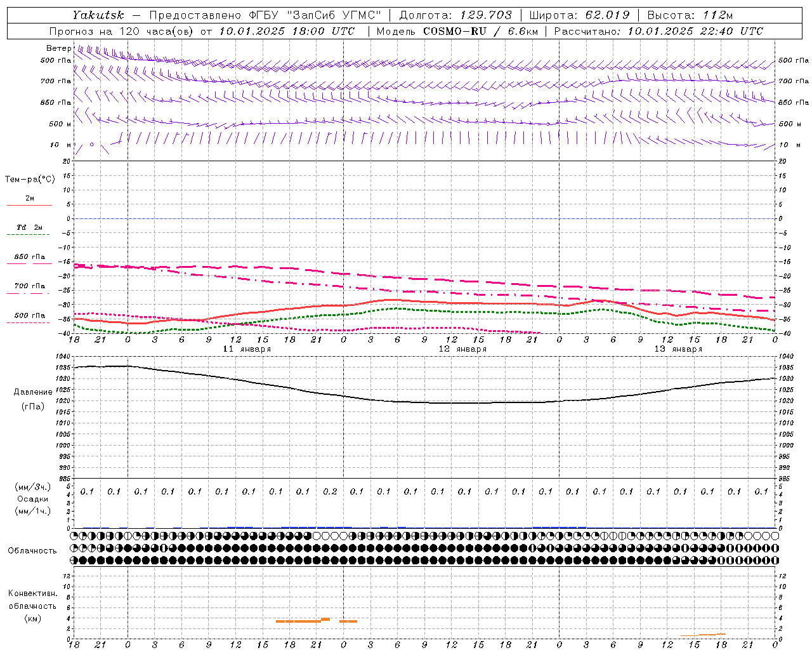Click the Конвективн. label
This screenshot has height=650, width=812.
click(x=32, y=594)
